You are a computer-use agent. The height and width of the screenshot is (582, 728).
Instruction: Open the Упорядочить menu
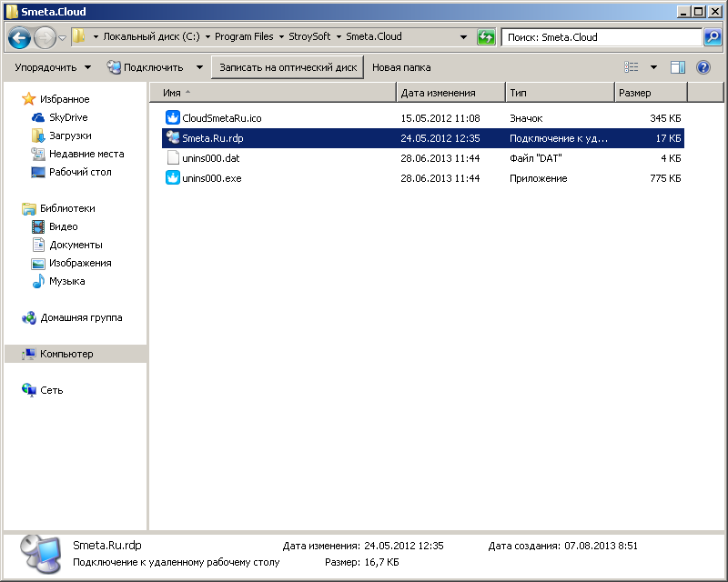coord(53,67)
